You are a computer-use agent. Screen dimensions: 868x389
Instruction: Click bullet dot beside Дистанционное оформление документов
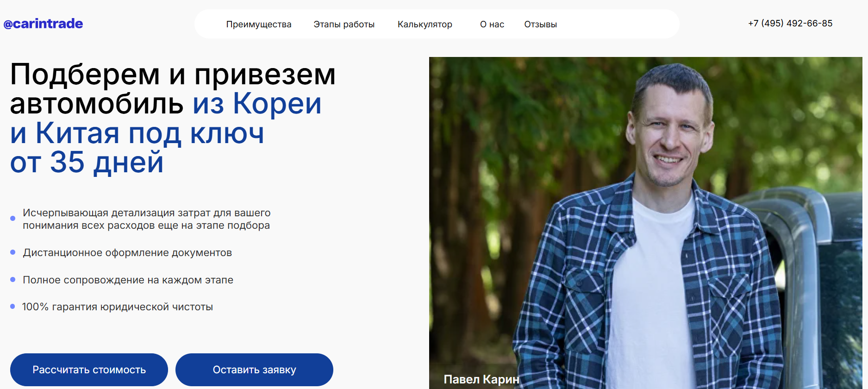[13, 252]
